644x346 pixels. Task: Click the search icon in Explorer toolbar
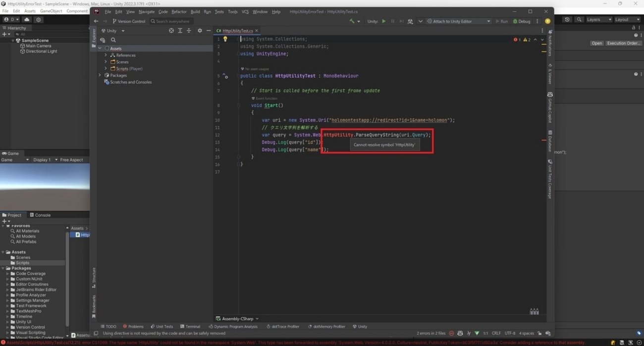click(113, 40)
